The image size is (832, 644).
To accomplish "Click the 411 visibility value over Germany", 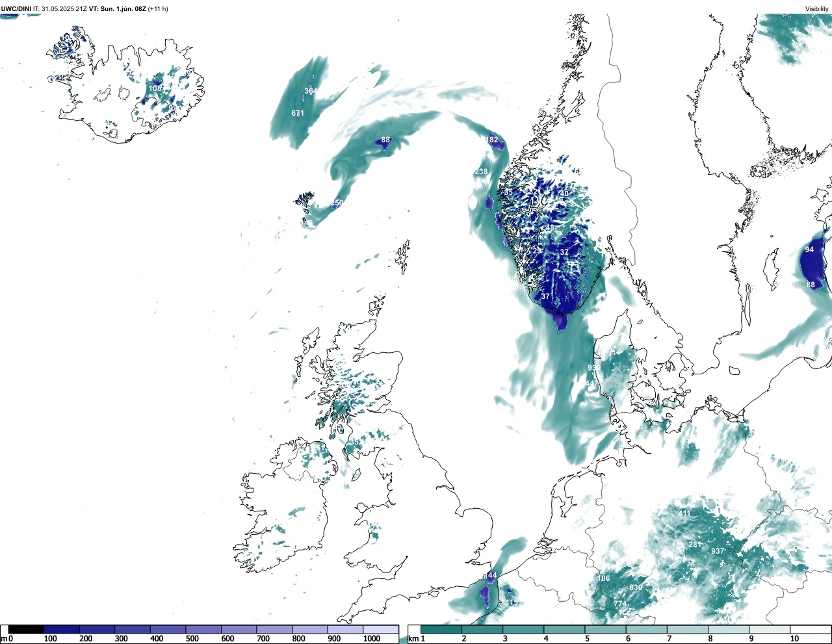I will 685,513.
